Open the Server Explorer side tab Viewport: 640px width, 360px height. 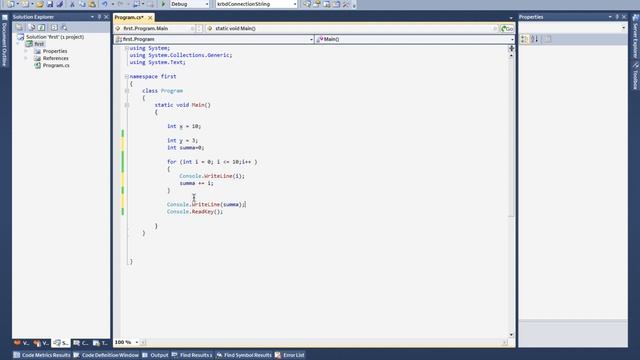coord(635,37)
